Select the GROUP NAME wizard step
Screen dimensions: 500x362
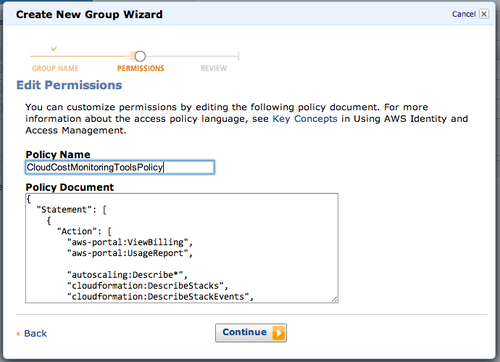(x=55, y=68)
